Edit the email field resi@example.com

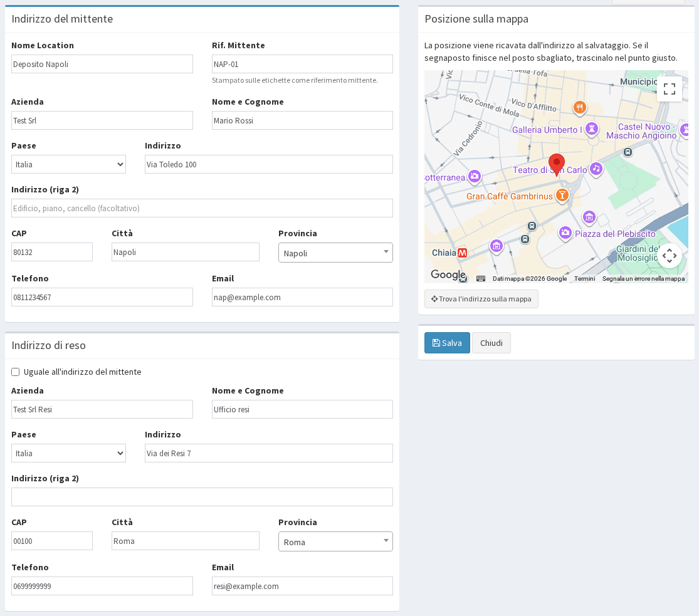pyautogui.click(x=302, y=586)
